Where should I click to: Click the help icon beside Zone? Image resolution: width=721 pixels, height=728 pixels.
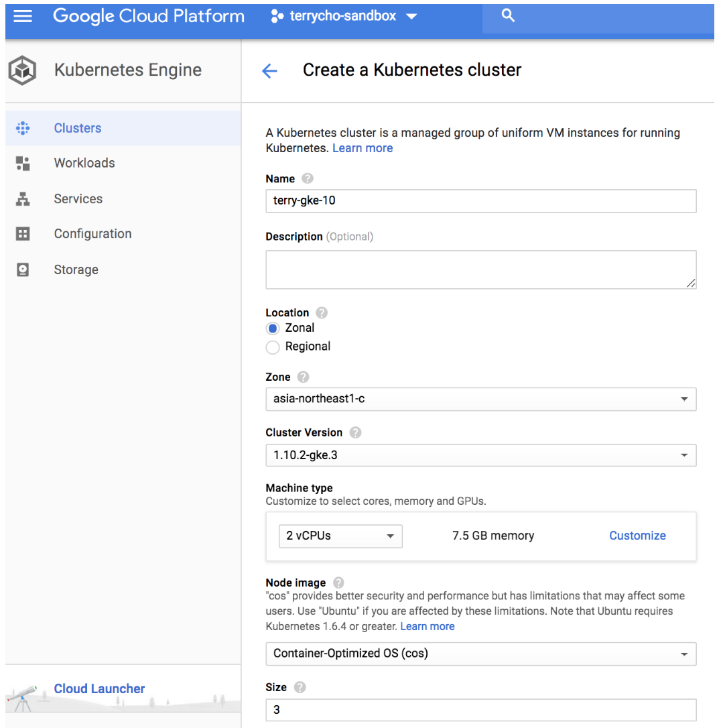pos(303,377)
